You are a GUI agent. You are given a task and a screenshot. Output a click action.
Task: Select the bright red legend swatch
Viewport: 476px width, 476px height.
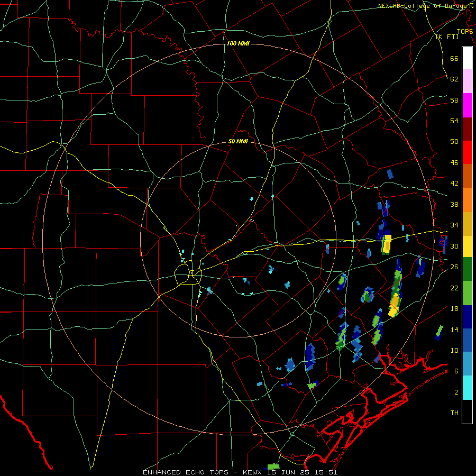[467, 152]
